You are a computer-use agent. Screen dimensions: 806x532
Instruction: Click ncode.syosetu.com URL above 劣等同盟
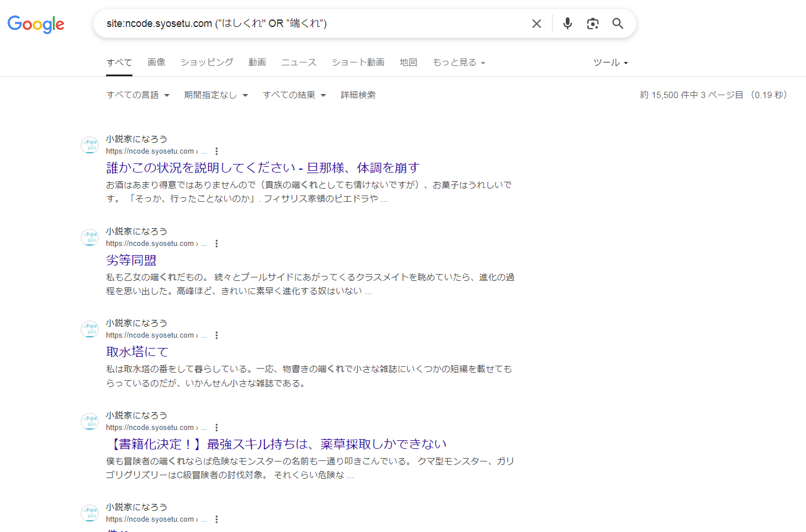click(x=156, y=244)
